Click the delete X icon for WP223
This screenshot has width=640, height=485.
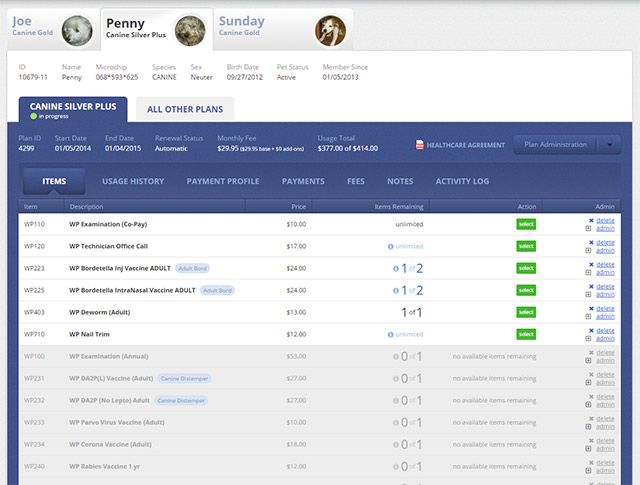coord(591,265)
